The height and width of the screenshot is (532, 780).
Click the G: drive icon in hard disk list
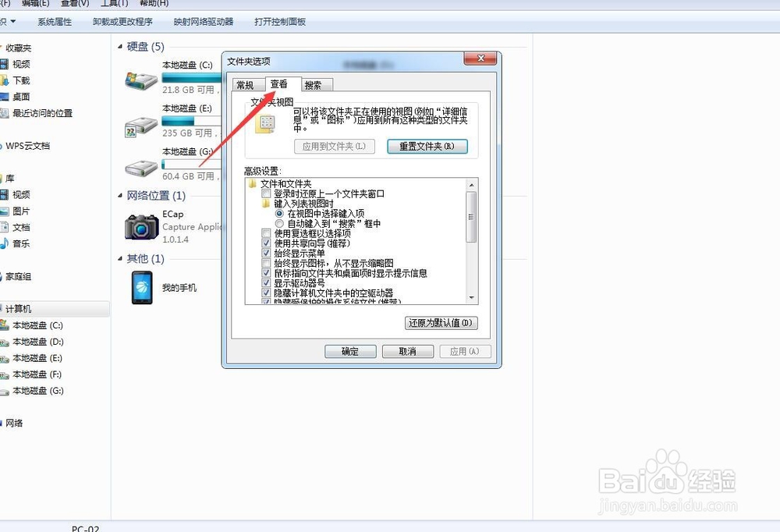(x=140, y=168)
